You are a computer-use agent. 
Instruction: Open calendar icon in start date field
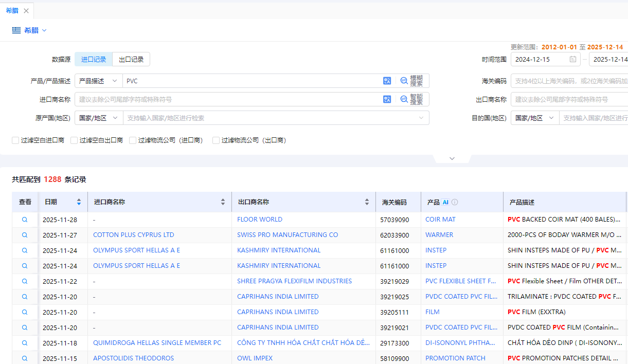point(573,60)
